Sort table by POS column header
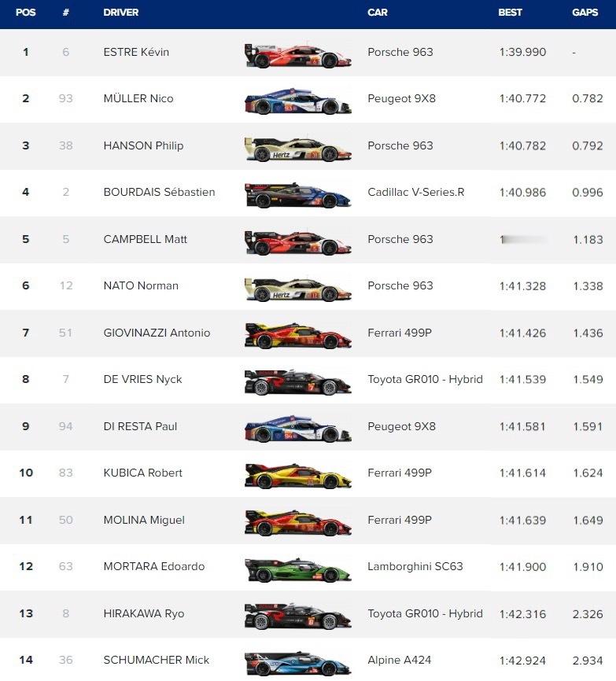This screenshot has width=616, height=681. click(x=26, y=12)
